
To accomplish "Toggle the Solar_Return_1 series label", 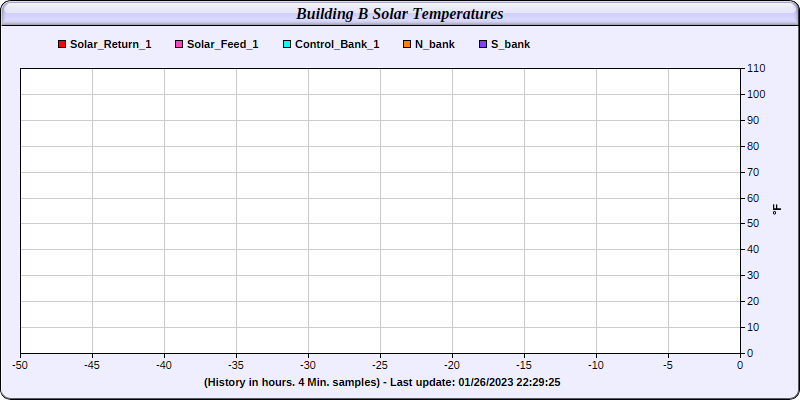I will click(x=111, y=44).
